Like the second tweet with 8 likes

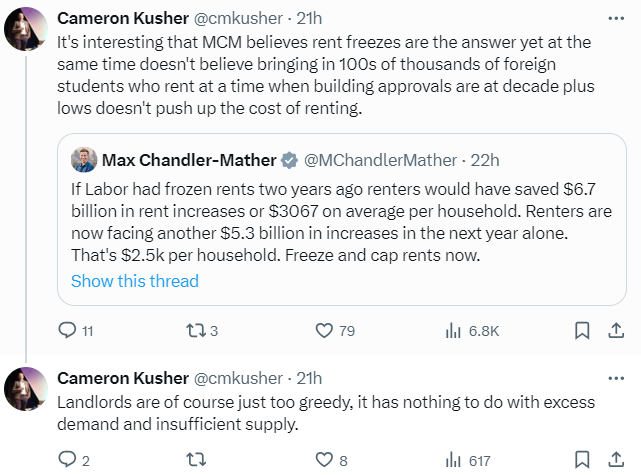[x=324, y=460]
